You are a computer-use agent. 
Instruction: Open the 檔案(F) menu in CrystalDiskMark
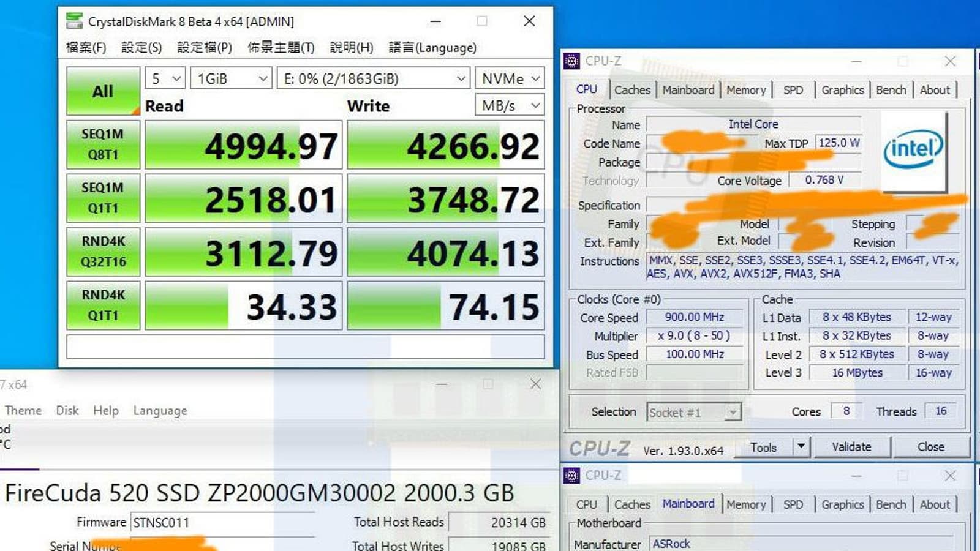(x=86, y=48)
